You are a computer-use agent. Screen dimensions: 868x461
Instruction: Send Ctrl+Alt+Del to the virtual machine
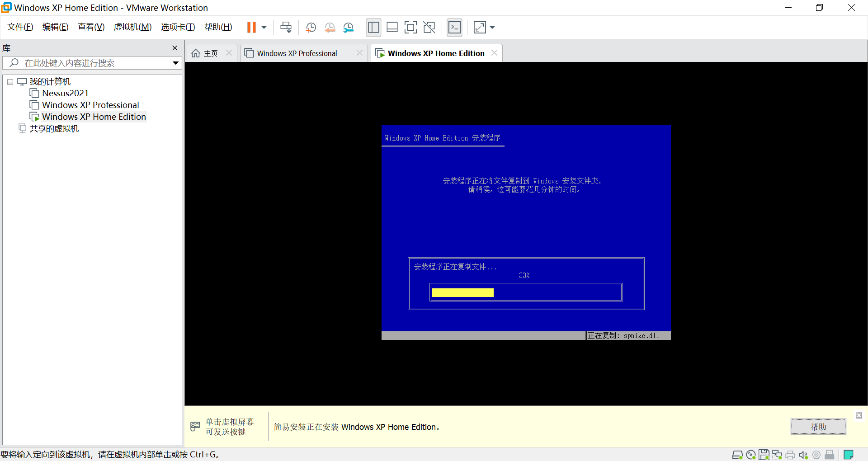point(286,28)
